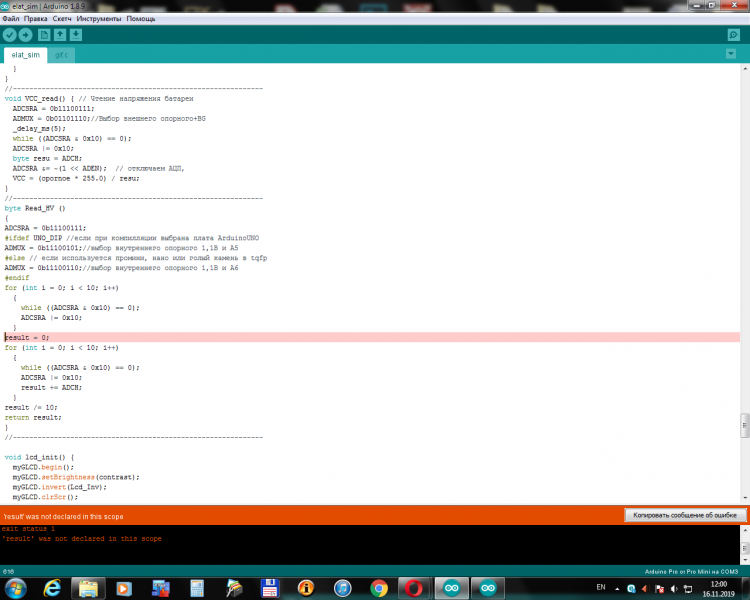
Task: Click the 'myGLCD.clrScr();' line
Action: [45, 497]
